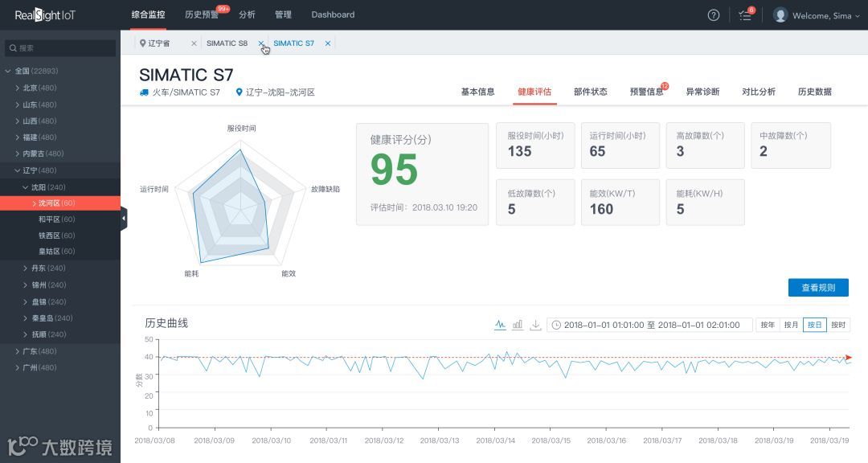Open the Dashboard top menu

coord(333,14)
